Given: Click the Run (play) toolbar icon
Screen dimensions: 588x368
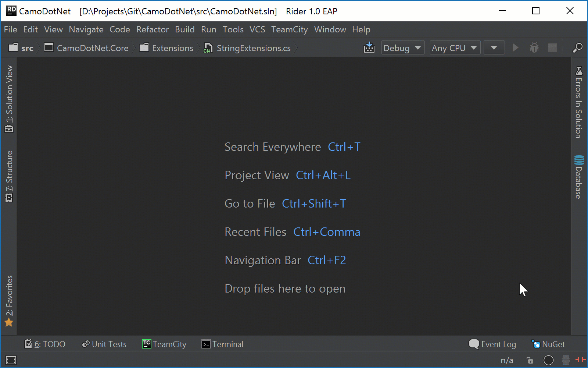Looking at the screenshot, I should pyautogui.click(x=515, y=47).
